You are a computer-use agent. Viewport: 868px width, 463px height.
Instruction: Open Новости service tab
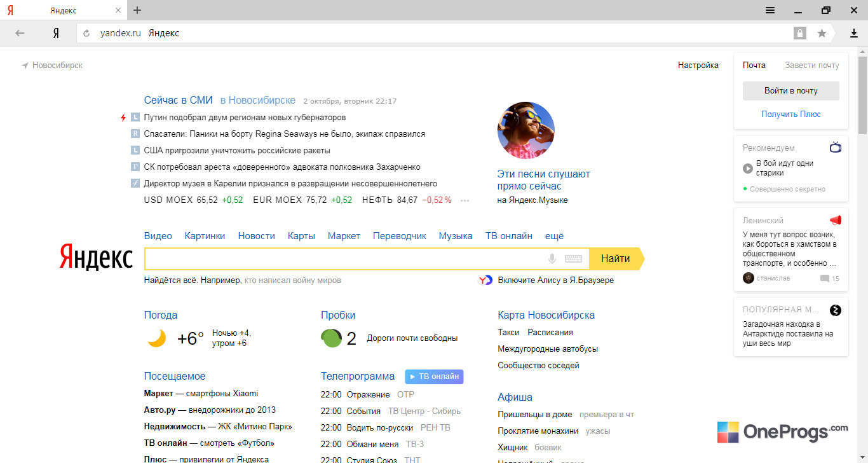tap(257, 236)
